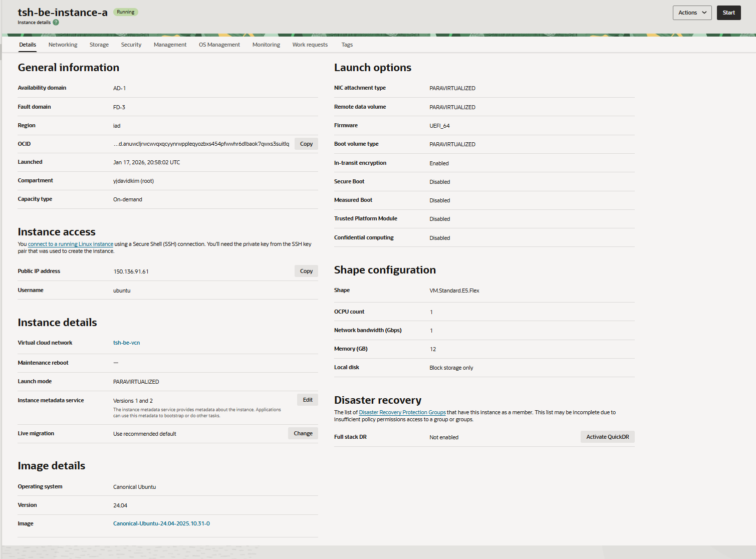Select the Management tab
The width and height of the screenshot is (756, 559).
point(170,45)
